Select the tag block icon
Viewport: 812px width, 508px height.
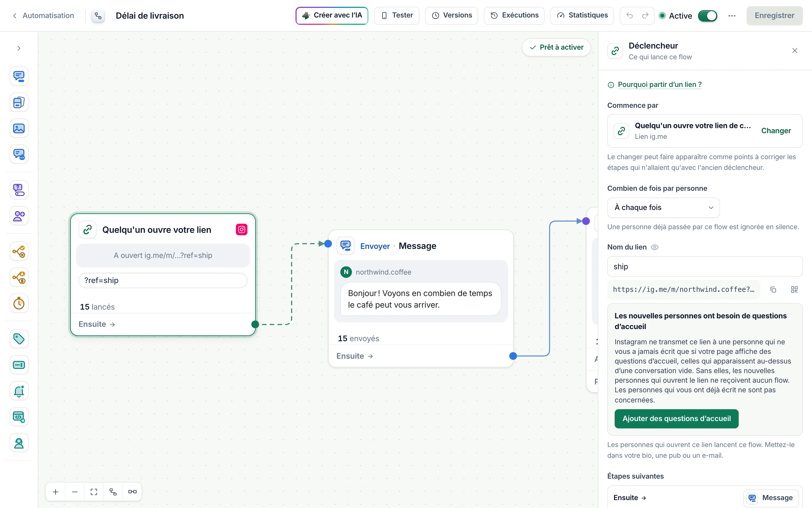point(19,339)
